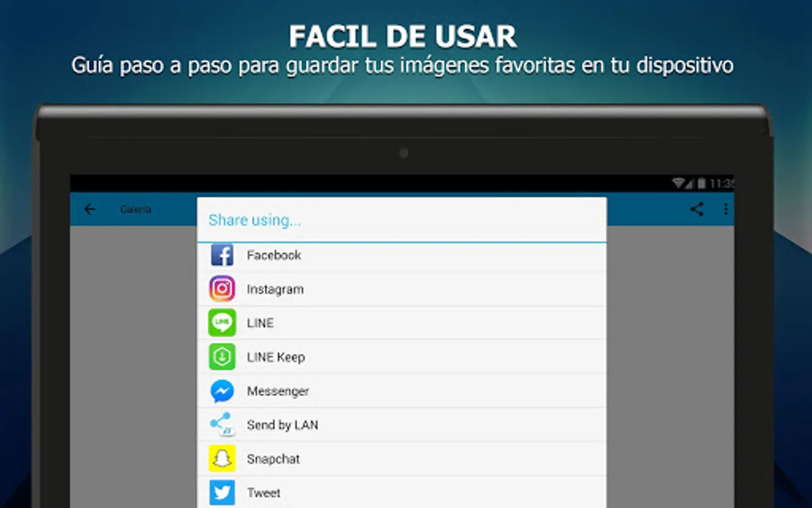This screenshot has height=508, width=812.
Task: Tap the LINE Keep icon
Action: coord(222,357)
